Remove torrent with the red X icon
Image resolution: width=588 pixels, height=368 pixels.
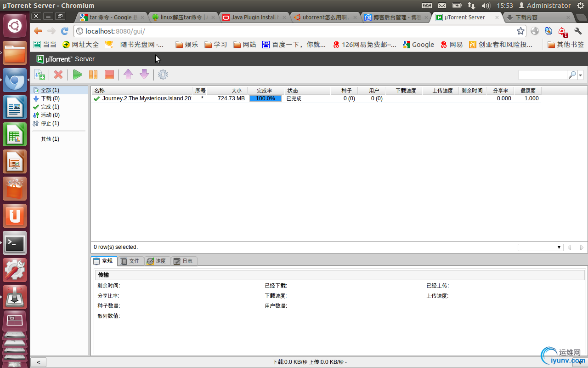click(x=58, y=75)
